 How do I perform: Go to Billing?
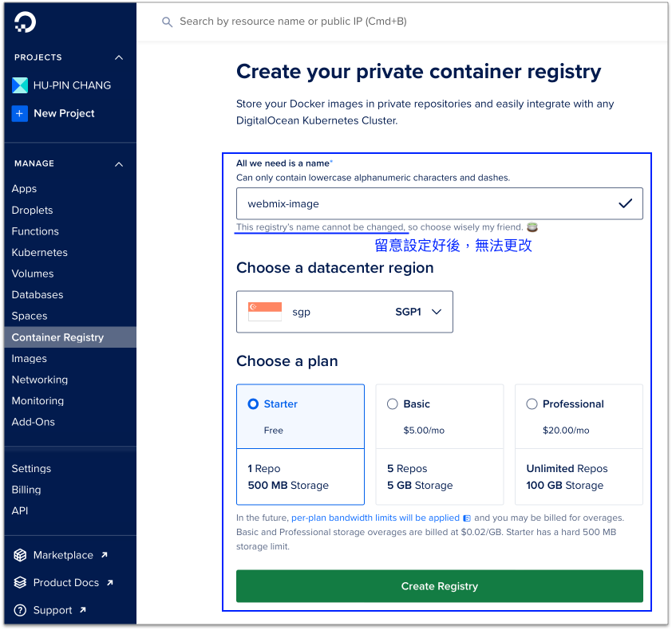(x=26, y=490)
